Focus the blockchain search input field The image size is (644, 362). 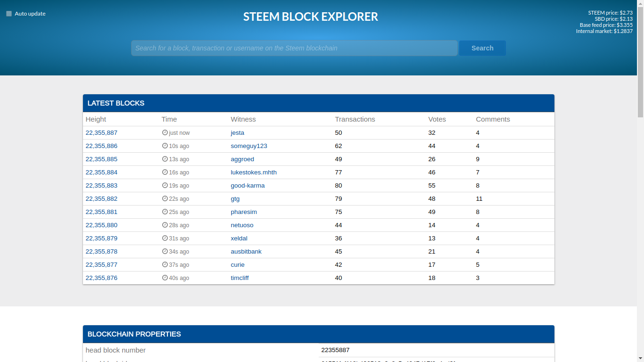294,48
